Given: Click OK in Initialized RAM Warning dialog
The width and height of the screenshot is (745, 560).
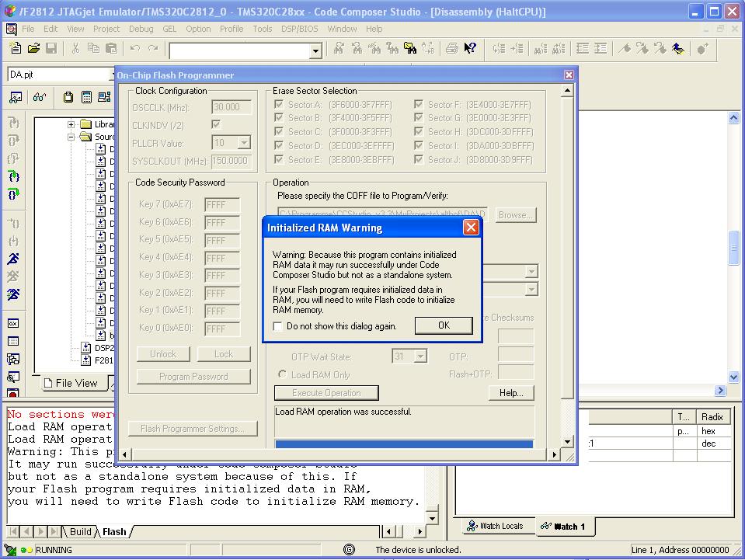Looking at the screenshot, I should coord(444,325).
